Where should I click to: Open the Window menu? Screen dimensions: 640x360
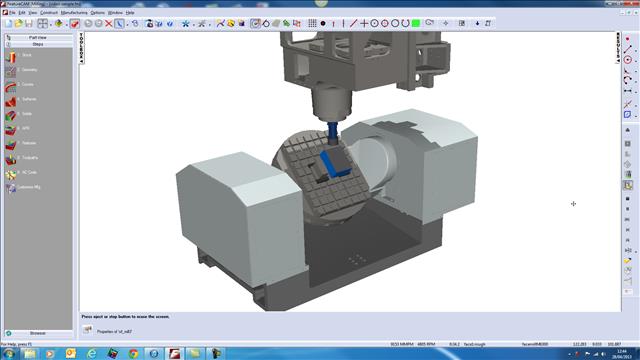point(115,13)
